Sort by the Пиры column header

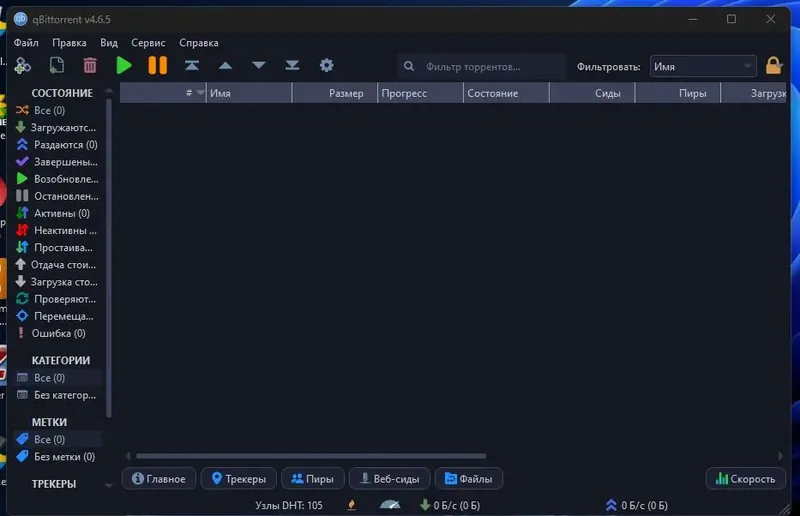(x=678, y=93)
